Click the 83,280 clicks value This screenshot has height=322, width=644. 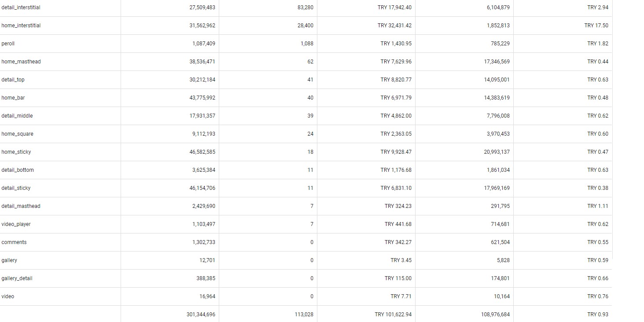(x=305, y=7)
